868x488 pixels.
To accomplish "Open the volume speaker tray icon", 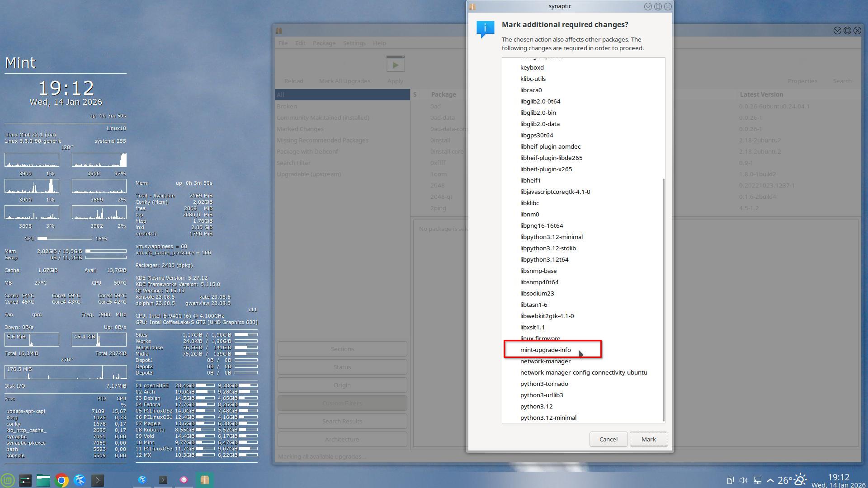I will [743, 480].
